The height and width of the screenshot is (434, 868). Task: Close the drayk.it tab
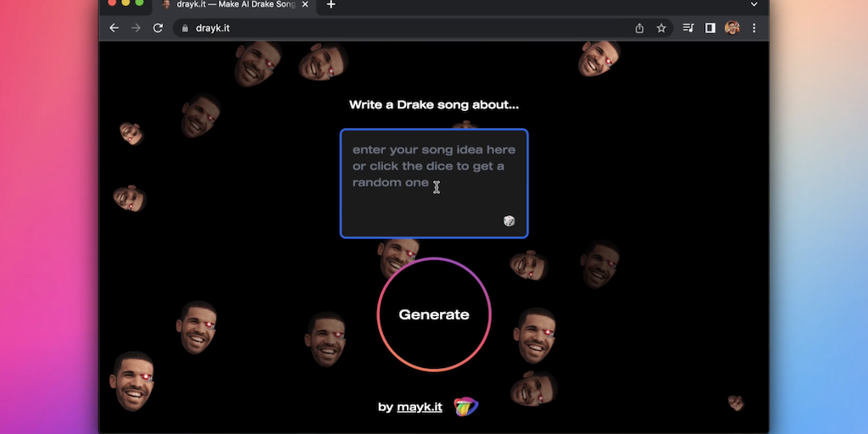pyautogui.click(x=305, y=4)
